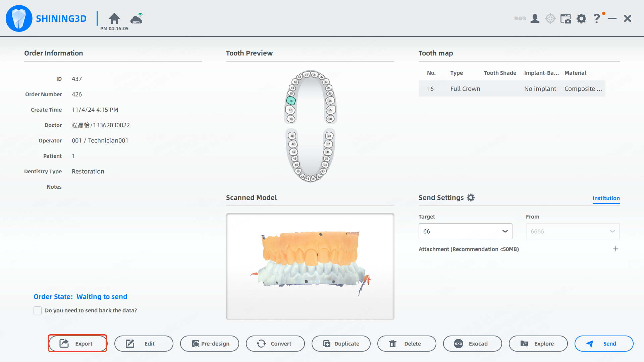Screen dimensions: 644x362
Task: Switch to the Institution tab
Action: 606,198
